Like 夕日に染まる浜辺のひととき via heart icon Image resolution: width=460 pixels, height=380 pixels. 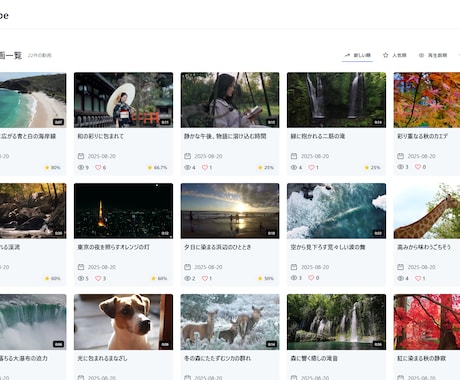tap(205, 278)
